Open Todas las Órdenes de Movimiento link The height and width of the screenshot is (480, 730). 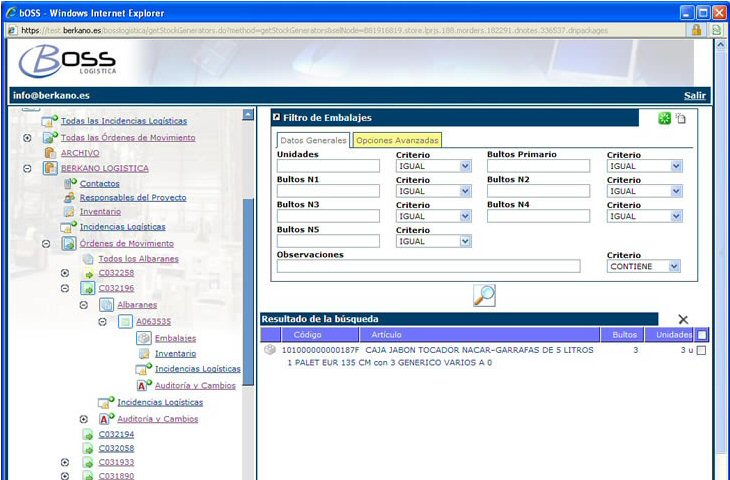128,137
